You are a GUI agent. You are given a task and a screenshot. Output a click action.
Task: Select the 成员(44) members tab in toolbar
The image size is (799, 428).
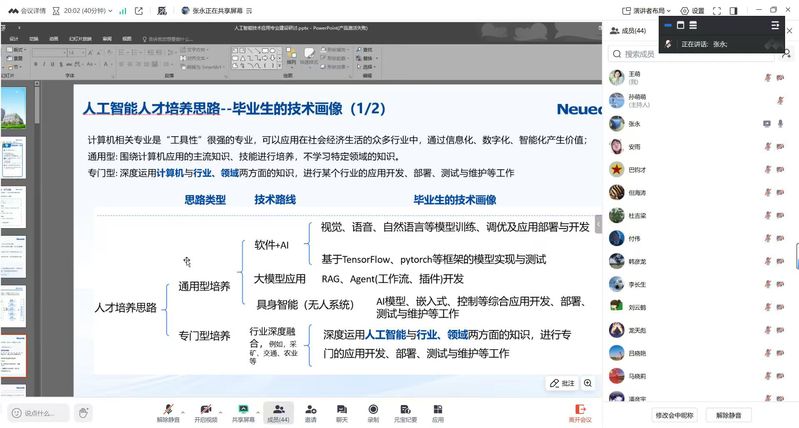(x=279, y=411)
